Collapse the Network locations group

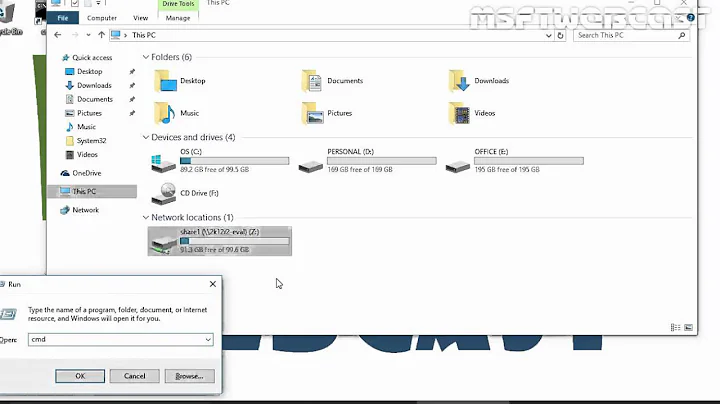point(146,218)
